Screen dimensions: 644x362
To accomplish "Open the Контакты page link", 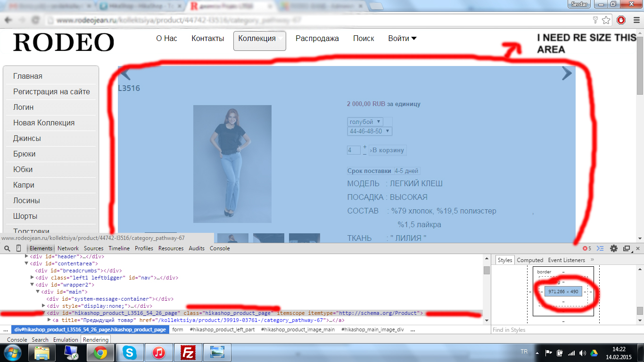I will pyautogui.click(x=208, y=39).
